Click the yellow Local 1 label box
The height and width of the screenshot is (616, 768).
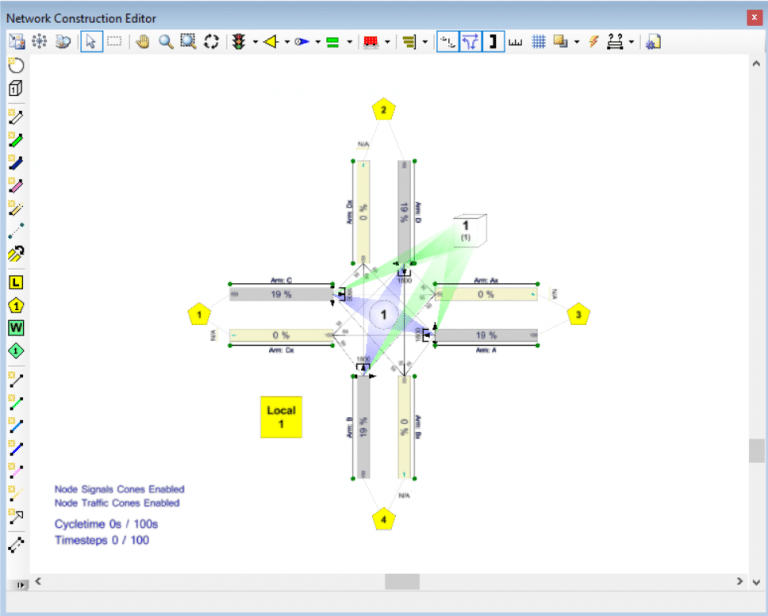[x=281, y=417]
